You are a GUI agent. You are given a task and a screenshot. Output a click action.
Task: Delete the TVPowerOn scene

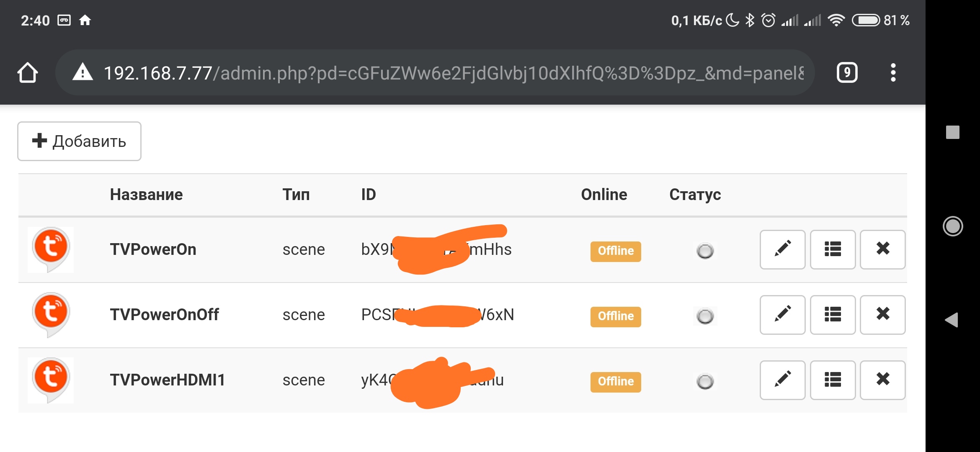coord(882,249)
